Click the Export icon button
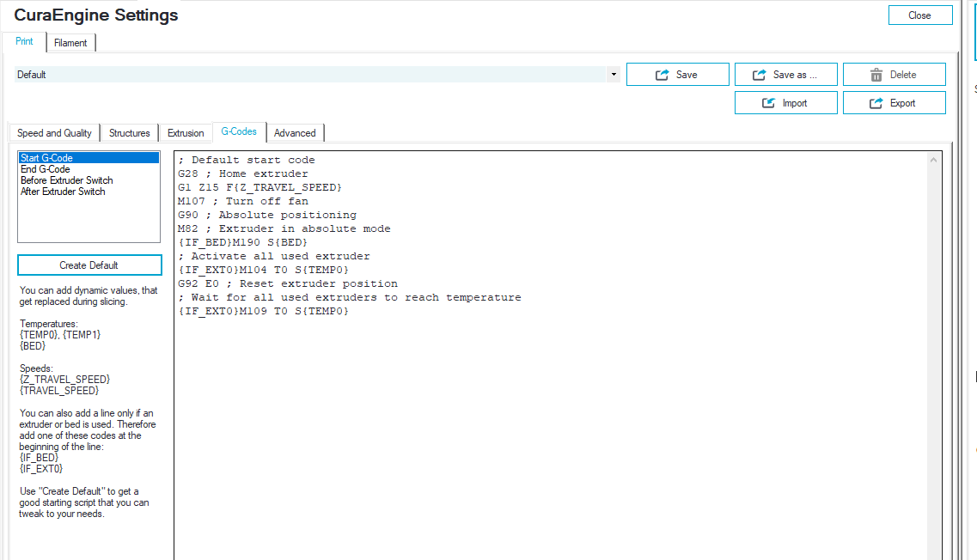 click(x=895, y=103)
